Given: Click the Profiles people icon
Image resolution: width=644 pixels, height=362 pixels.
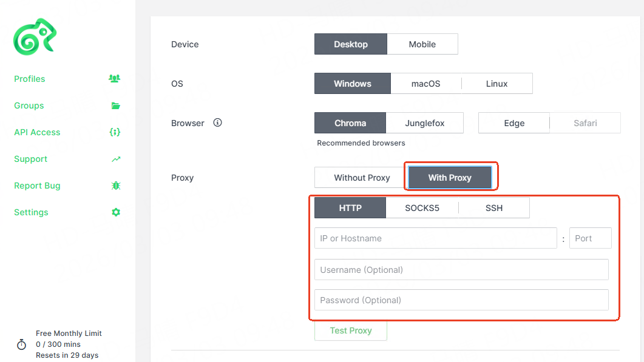Looking at the screenshot, I should (114, 79).
